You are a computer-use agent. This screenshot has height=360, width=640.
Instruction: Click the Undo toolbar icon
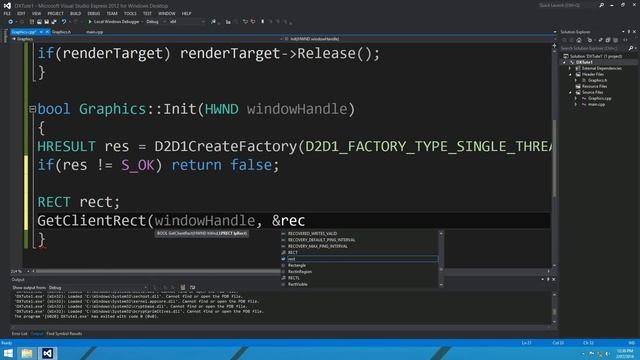(64, 22)
